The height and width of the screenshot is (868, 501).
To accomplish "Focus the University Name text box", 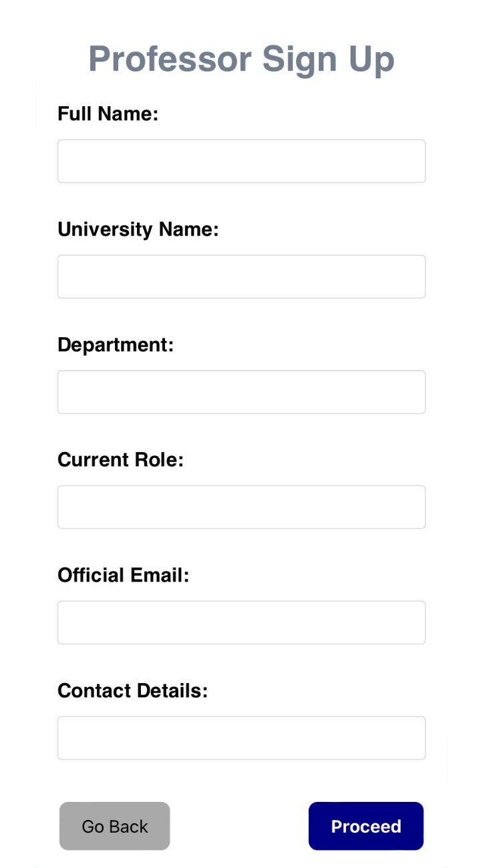I will pos(241,276).
